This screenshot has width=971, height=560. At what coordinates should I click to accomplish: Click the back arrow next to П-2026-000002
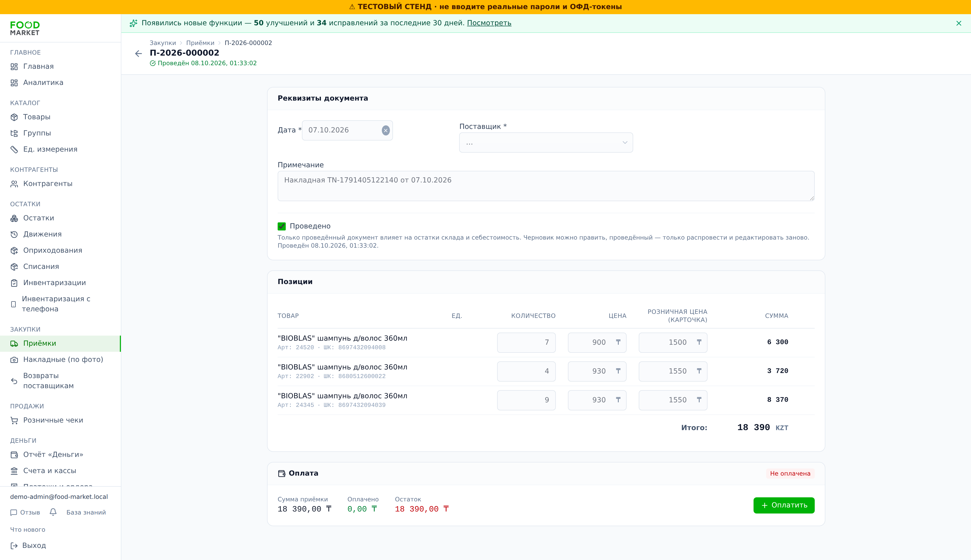(139, 54)
